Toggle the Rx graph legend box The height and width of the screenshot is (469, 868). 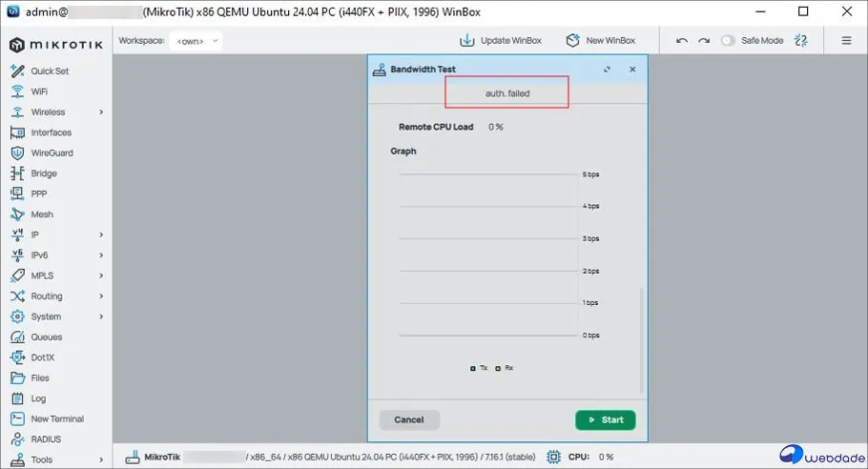pos(498,368)
